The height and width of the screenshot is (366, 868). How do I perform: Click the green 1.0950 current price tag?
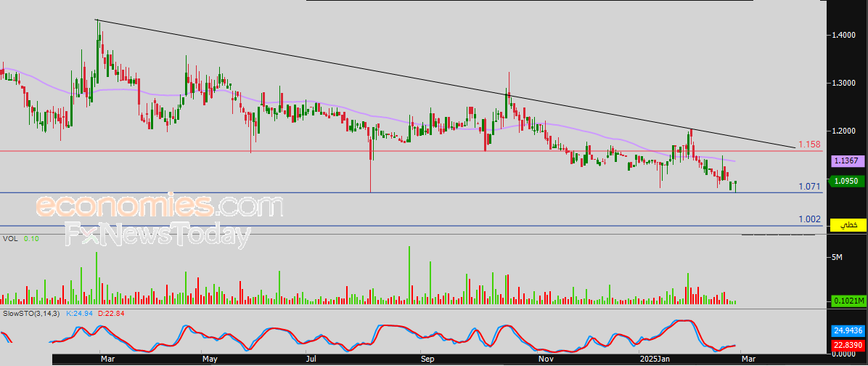point(848,181)
